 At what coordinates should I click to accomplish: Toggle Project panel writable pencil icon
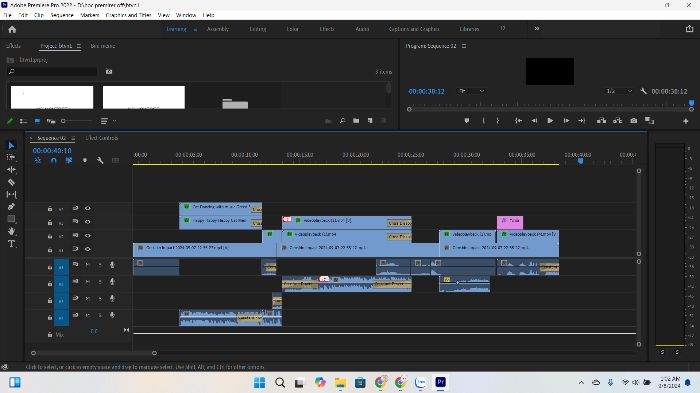click(x=10, y=121)
